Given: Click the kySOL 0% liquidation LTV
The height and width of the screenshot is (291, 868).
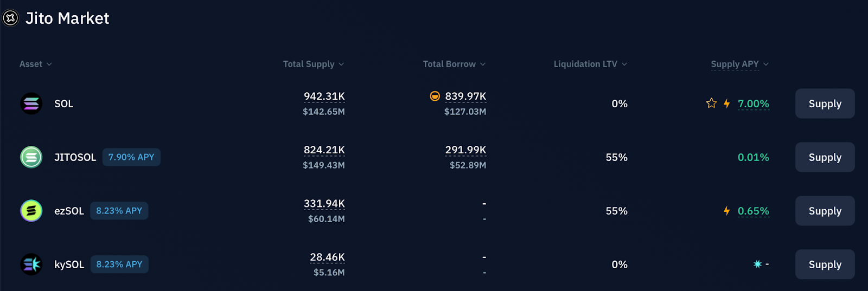Looking at the screenshot, I should tap(620, 264).
